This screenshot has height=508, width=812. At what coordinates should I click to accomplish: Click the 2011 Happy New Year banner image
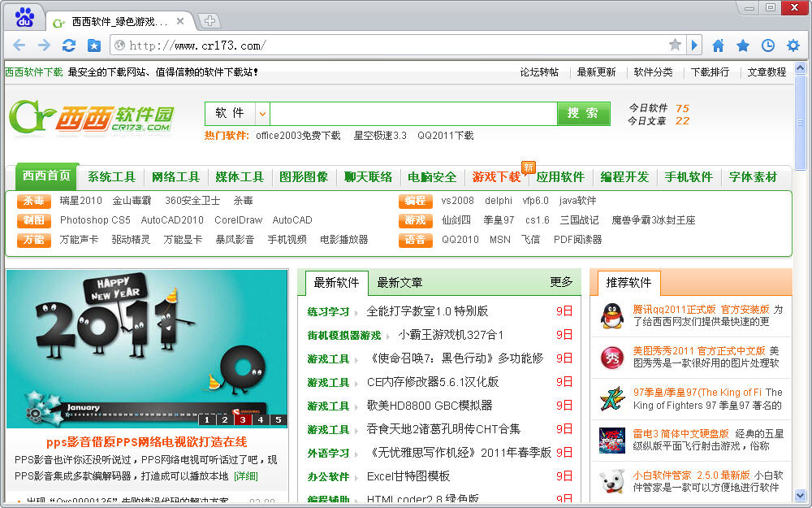coord(147,349)
